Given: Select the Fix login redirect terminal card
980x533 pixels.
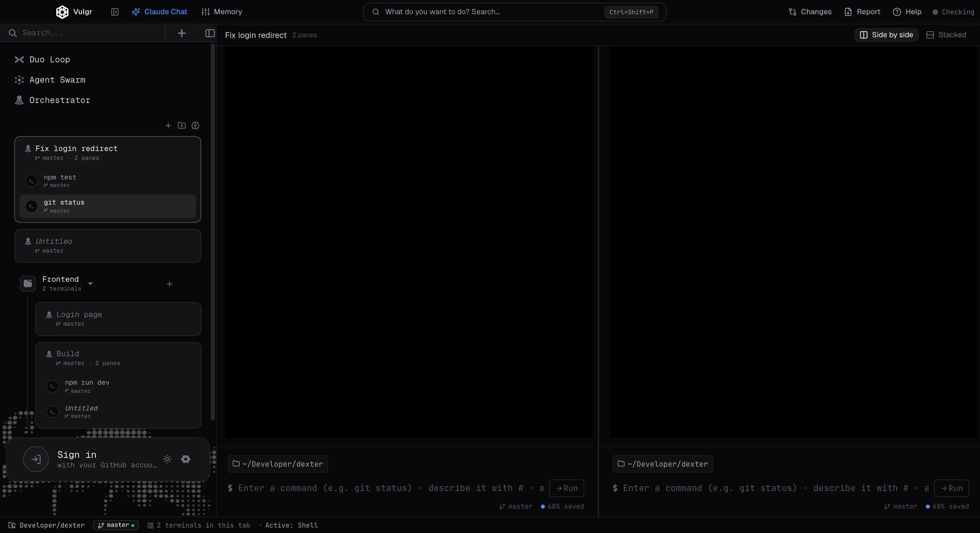Looking at the screenshot, I should click(x=108, y=152).
